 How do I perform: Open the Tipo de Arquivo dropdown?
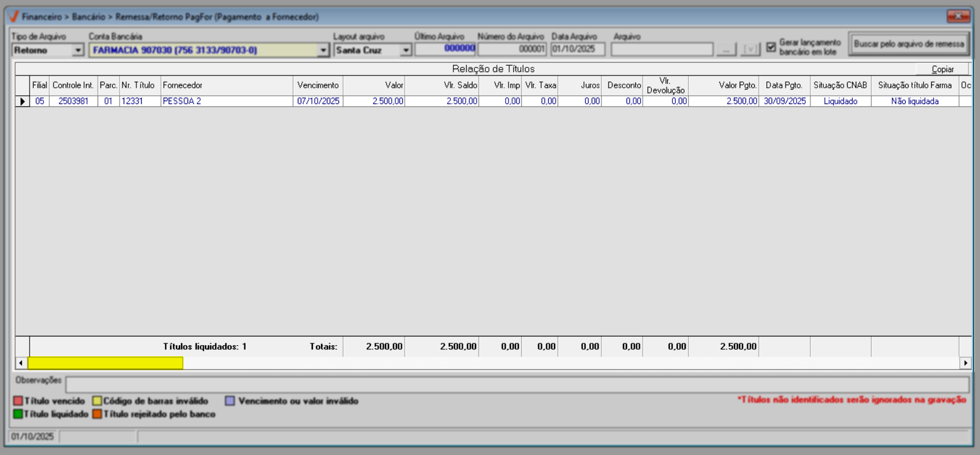pos(77,51)
